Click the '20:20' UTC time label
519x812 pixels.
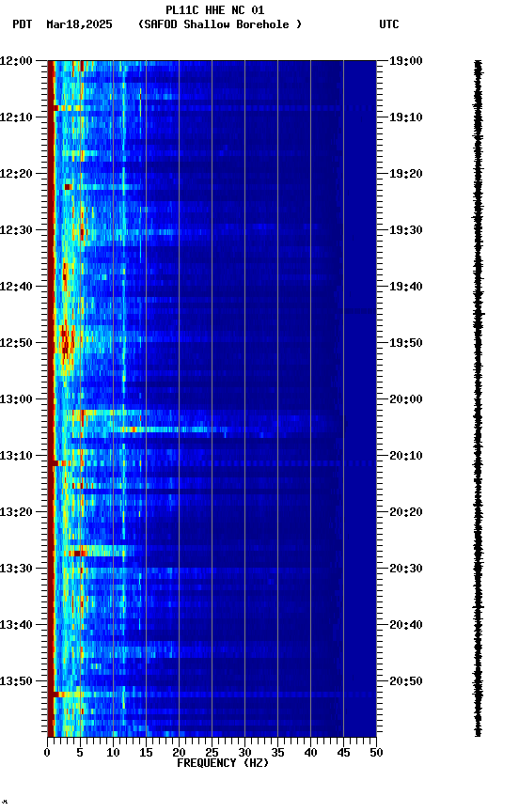pyautogui.click(x=406, y=513)
